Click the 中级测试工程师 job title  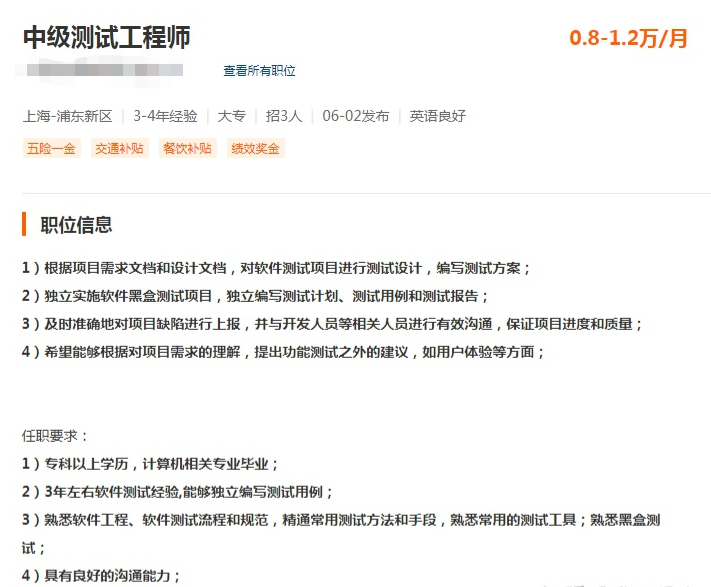click(x=107, y=37)
